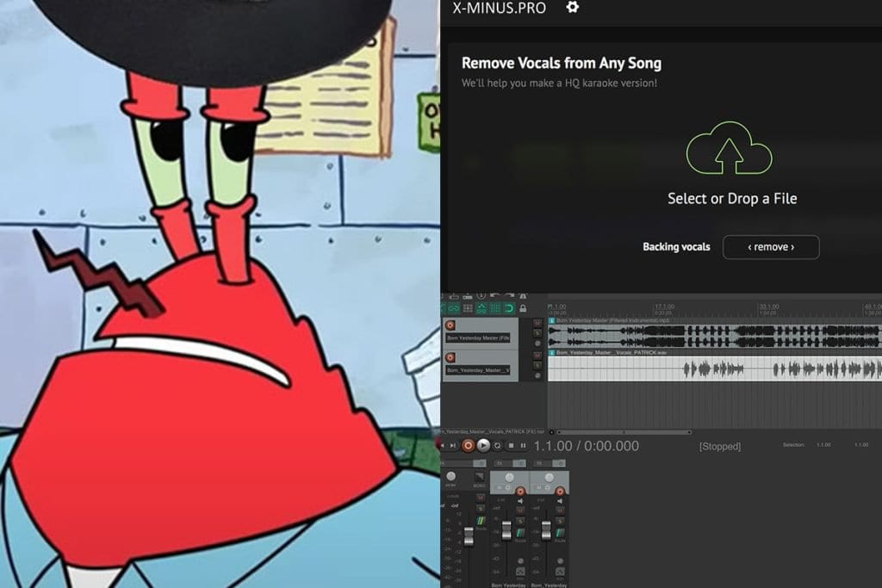Arm record on Born_Yesterday_Master__Vocals track
This screenshot has width=882, height=588.
pyautogui.click(x=450, y=357)
